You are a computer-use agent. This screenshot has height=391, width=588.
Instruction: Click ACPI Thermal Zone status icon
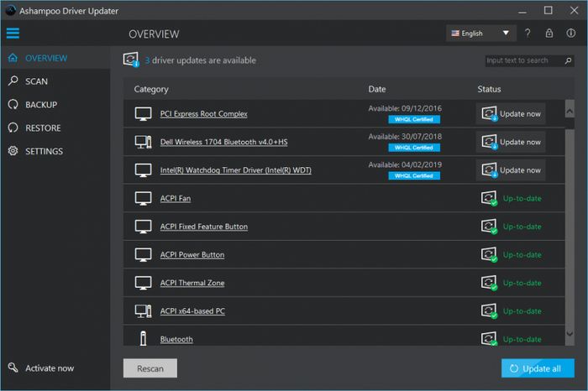[490, 283]
